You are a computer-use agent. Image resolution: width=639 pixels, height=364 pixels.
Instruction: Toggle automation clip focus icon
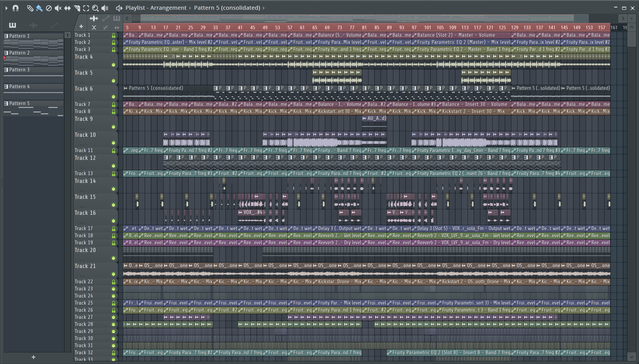(106, 18)
